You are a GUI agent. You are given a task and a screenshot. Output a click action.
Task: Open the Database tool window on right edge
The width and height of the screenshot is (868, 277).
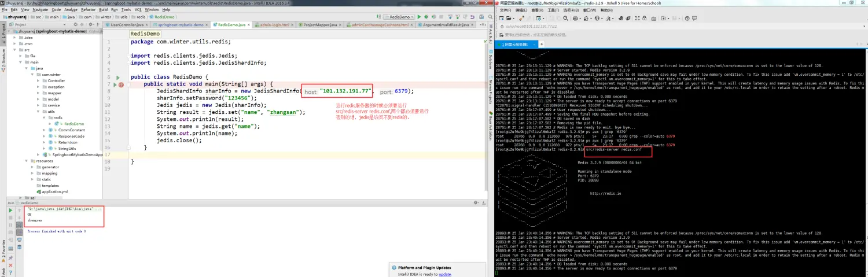pos(490,60)
